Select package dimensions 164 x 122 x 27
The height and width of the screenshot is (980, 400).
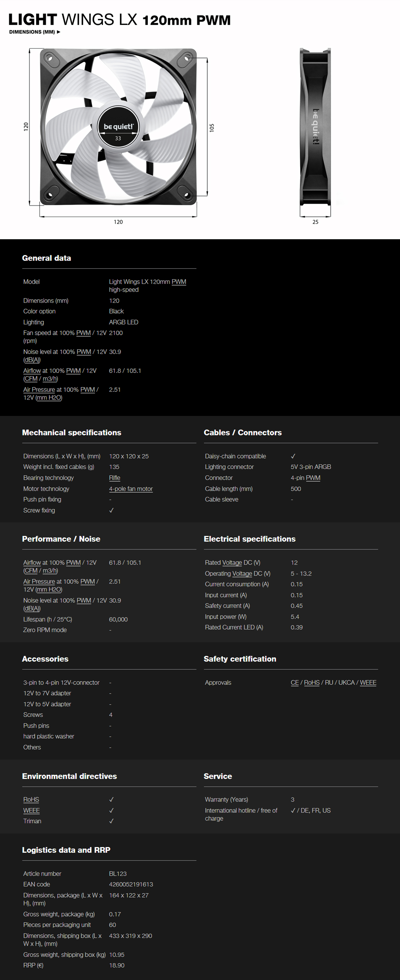coord(129,896)
